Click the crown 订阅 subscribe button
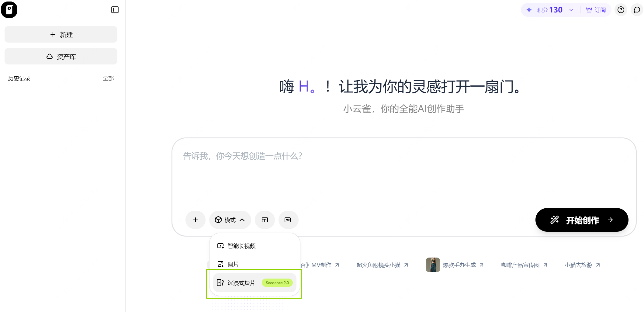This screenshot has height=312, width=644. click(596, 10)
